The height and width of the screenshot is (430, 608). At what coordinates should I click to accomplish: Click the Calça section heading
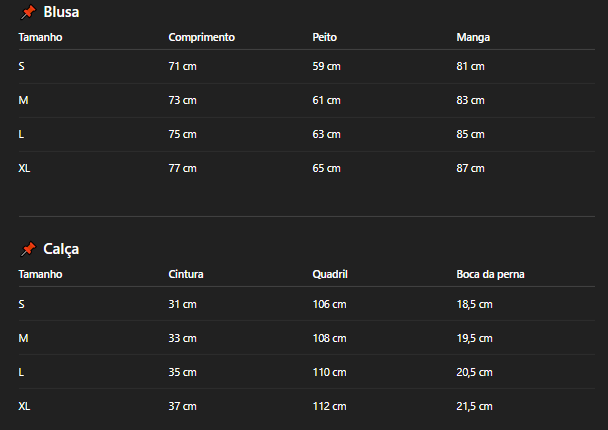[61, 249]
